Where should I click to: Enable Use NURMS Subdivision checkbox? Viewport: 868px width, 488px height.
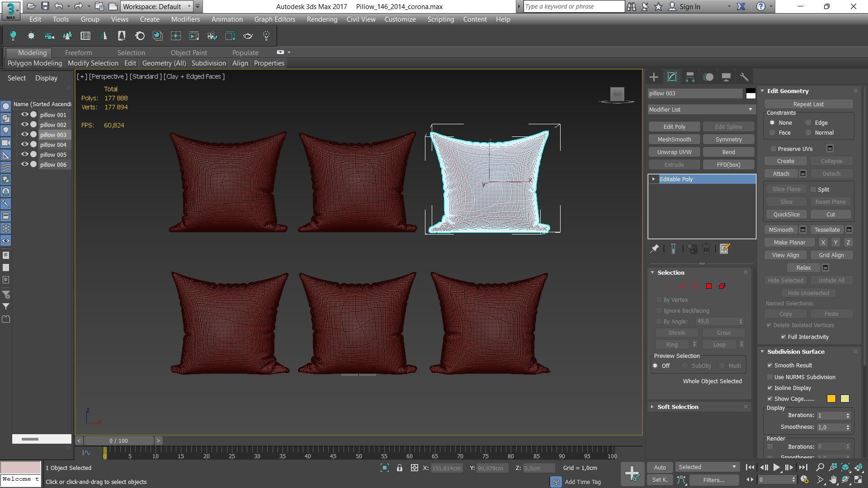click(x=770, y=377)
